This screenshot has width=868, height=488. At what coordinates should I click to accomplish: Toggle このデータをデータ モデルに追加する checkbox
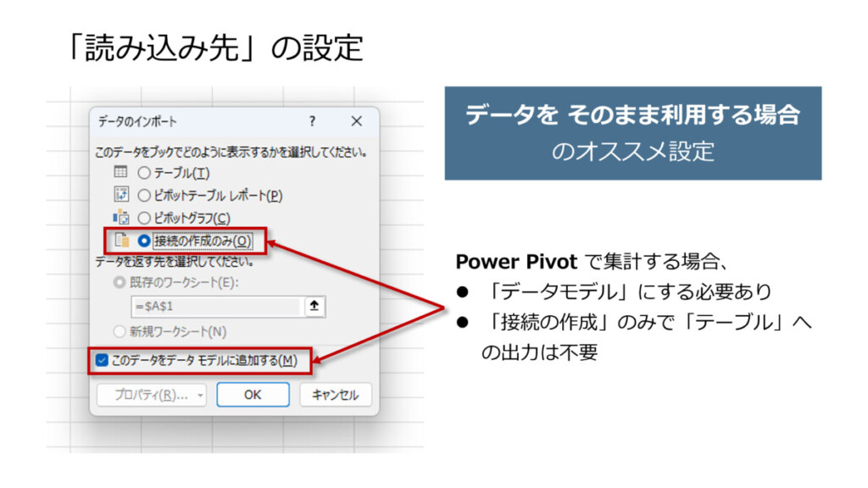click(102, 361)
